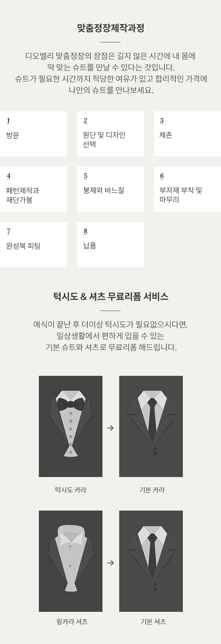Click the 턱시도 카라 tuxedo illustration
This screenshot has height=644, width=221.
pos(71,426)
